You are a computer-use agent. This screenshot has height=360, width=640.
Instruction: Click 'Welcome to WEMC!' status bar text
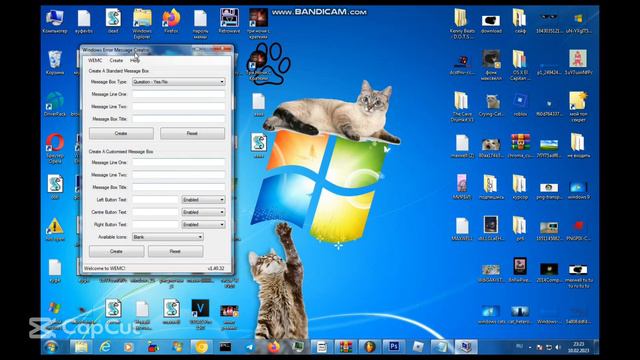pos(104,269)
